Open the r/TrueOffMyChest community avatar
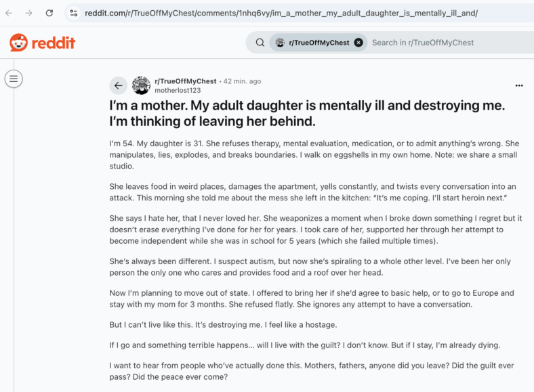534x392 pixels. [141, 85]
